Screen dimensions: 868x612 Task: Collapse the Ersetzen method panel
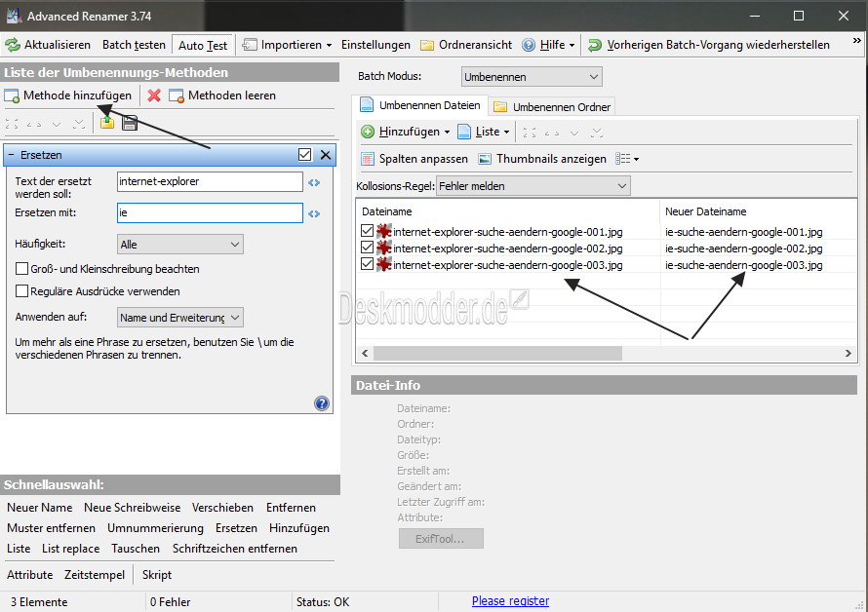click(x=11, y=155)
